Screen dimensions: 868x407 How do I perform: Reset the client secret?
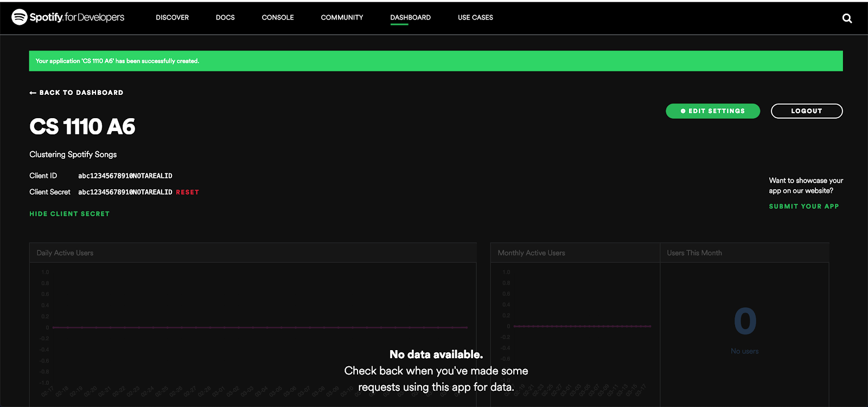click(x=187, y=192)
